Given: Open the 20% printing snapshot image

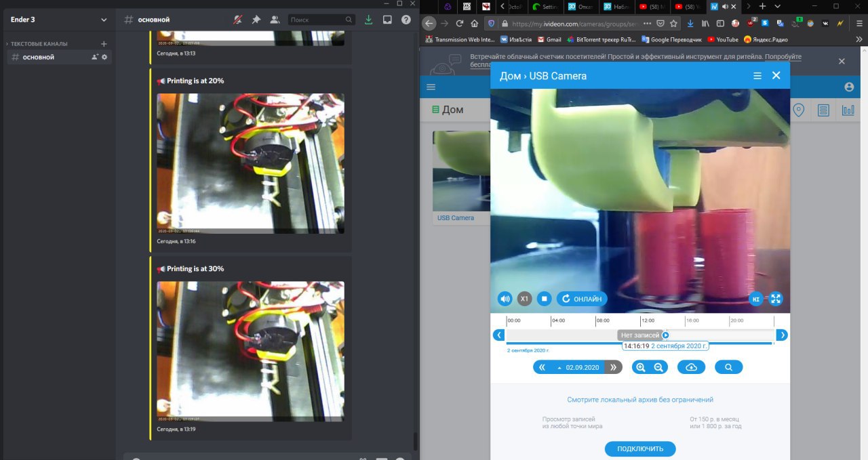Looking at the screenshot, I should (x=250, y=163).
